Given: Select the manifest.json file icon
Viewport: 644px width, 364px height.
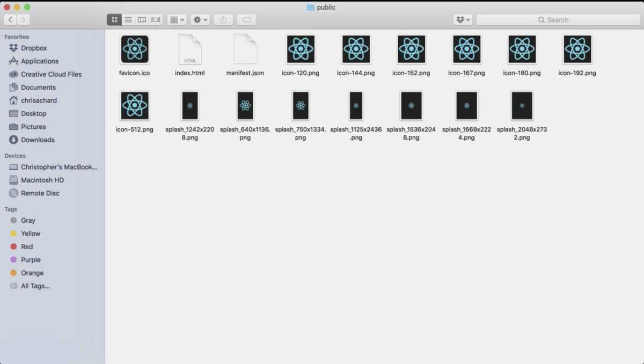Looking at the screenshot, I should pos(245,49).
